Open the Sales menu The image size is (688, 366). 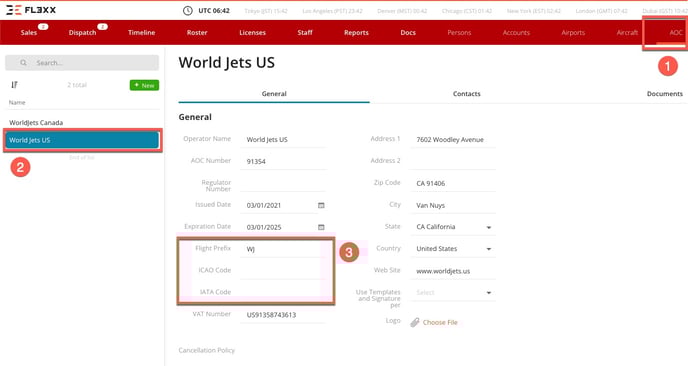(x=29, y=32)
